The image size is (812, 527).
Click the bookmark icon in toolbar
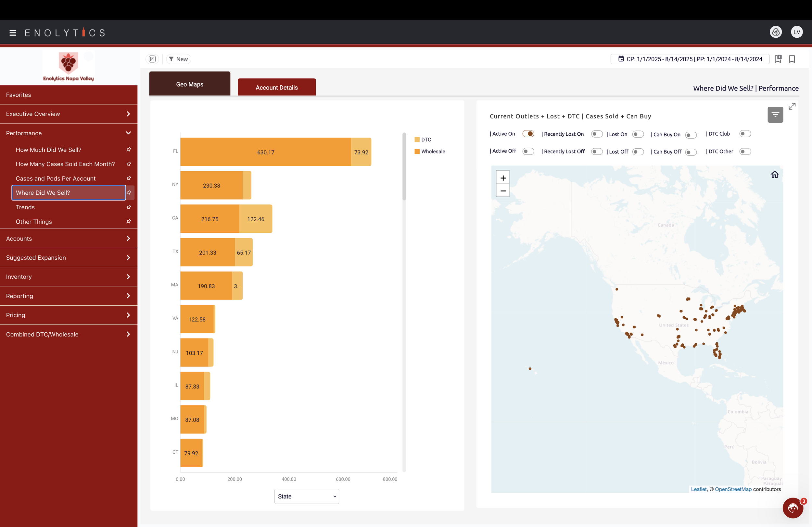(792, 59)
